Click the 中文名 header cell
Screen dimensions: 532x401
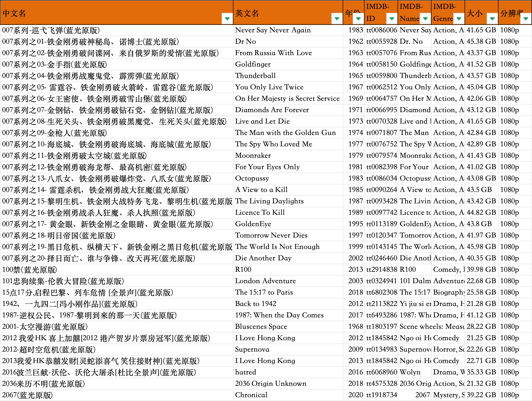coord(14,13)
